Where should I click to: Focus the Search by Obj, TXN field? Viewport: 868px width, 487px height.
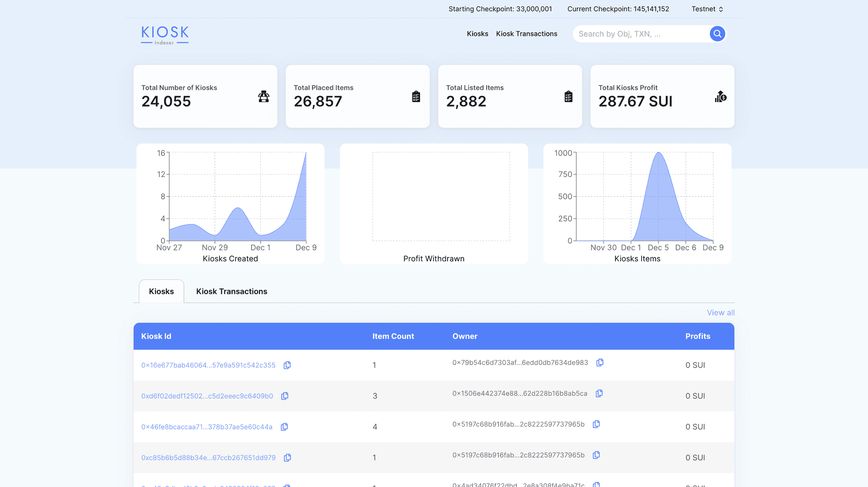(640, 34)
